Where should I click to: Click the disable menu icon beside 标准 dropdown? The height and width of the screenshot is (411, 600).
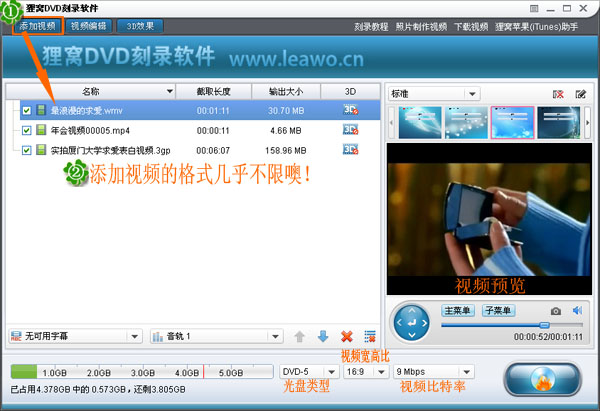point(558,94)
